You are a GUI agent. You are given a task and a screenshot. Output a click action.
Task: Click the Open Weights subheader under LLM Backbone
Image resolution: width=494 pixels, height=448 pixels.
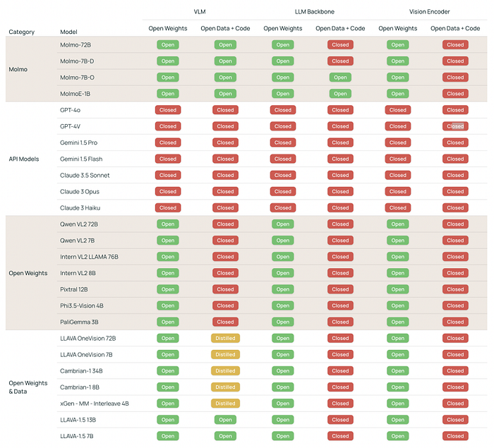[282, 28]
